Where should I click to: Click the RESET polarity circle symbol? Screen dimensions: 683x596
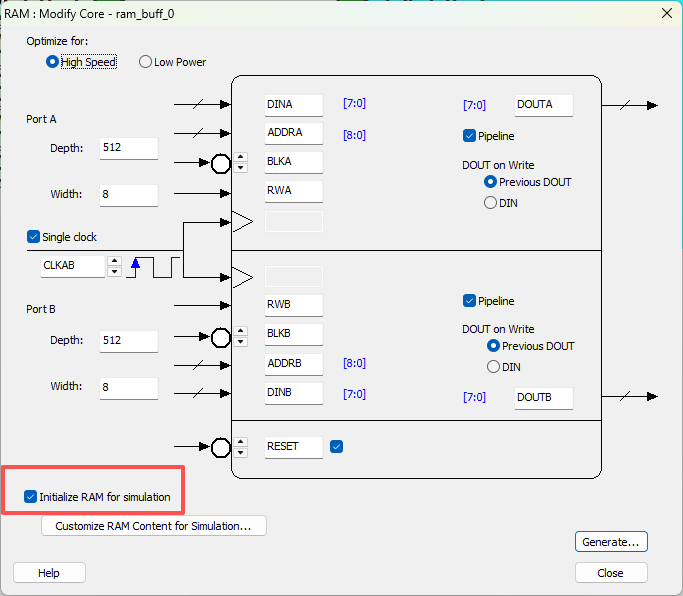(221, 447)
